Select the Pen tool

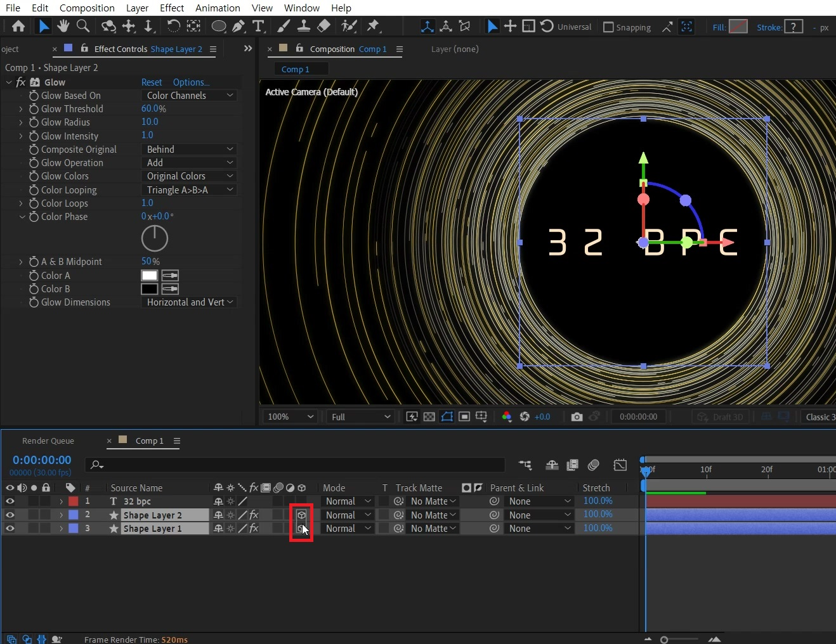click(238, 26)
